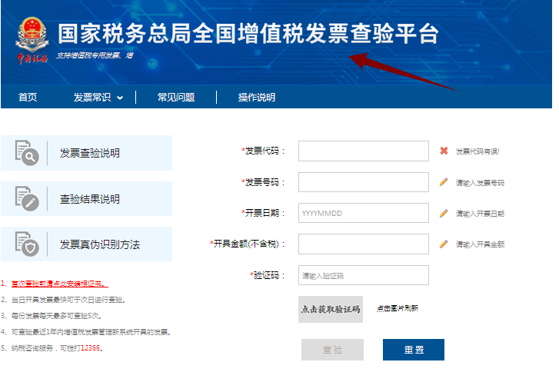Click the note 每份发票每天最多可查验5次
559x392 pixels.
coord(52,316)
